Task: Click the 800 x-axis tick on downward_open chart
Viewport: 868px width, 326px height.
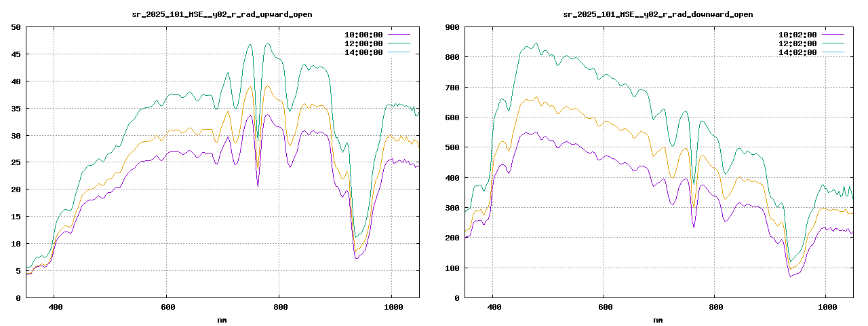Action: 715,307
